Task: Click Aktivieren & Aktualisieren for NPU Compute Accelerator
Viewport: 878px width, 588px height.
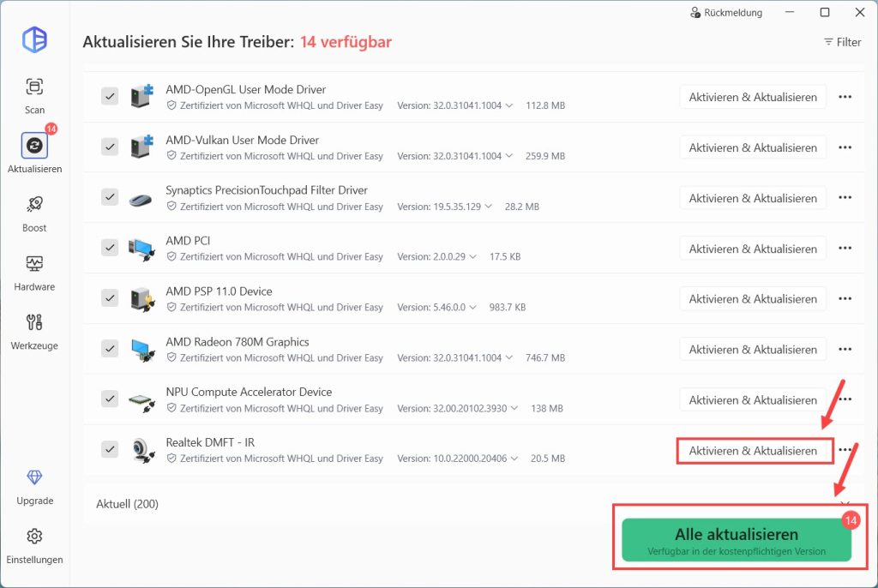Action: (753, 399)
